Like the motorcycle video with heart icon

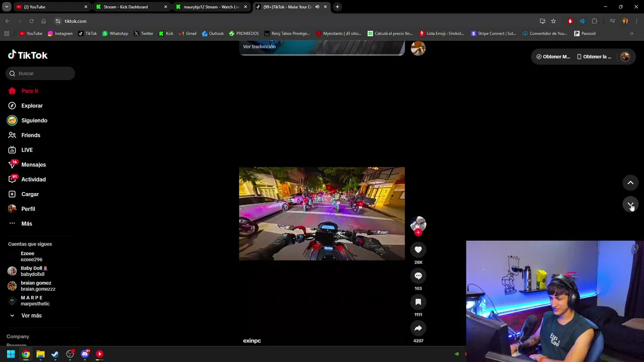point(418,250)
